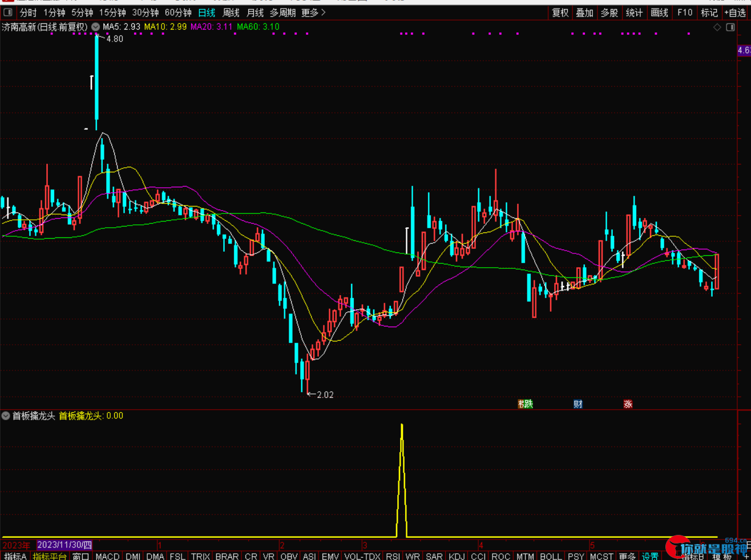Expand the 更多 periods dropdown

[313, 13]
